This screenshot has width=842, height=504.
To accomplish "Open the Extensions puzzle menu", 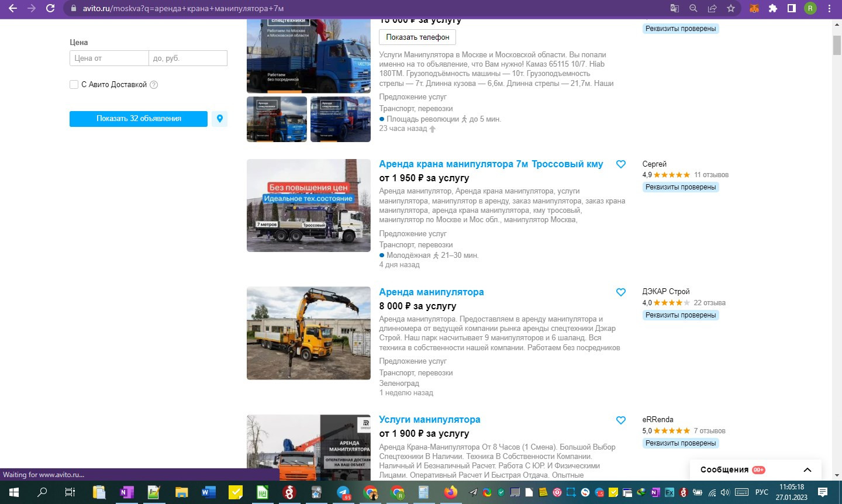I will coord(773,8).
